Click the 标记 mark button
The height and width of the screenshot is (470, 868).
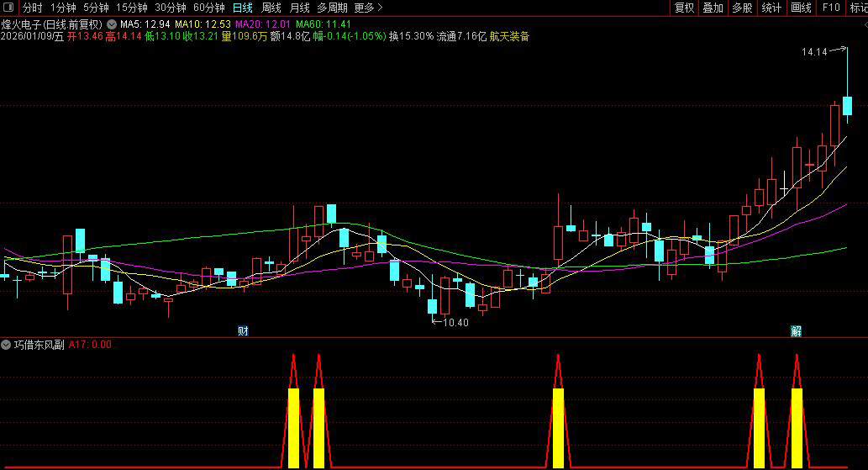pyautogui.click(x=859, y=8)
